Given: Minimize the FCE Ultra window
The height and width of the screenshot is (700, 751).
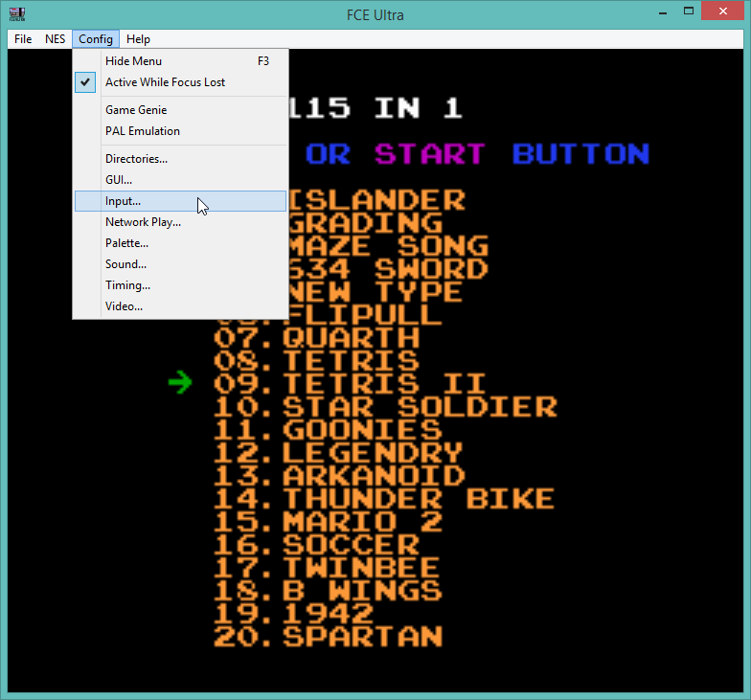Looking at the screenshot, I should coord(663,11).
